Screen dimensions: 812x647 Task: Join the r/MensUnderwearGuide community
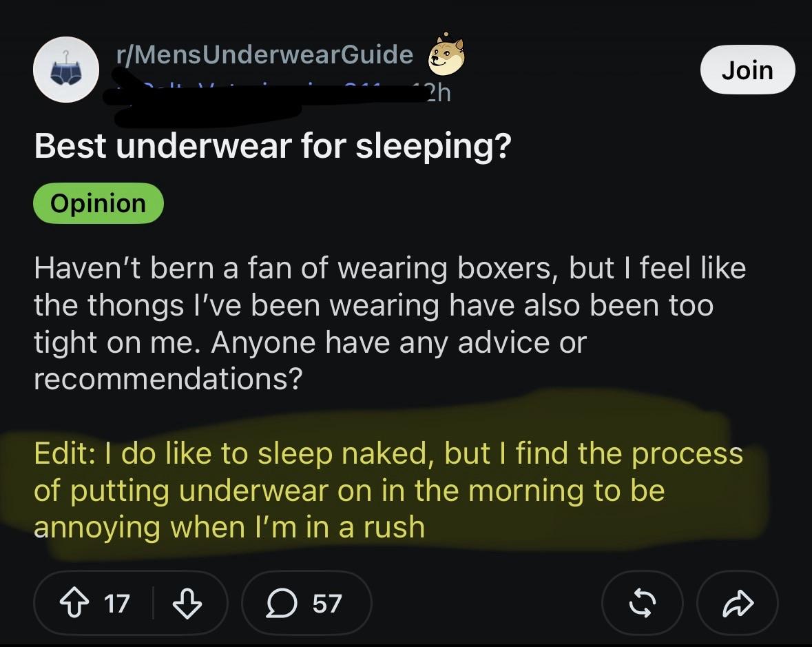[x=747, y=70]
